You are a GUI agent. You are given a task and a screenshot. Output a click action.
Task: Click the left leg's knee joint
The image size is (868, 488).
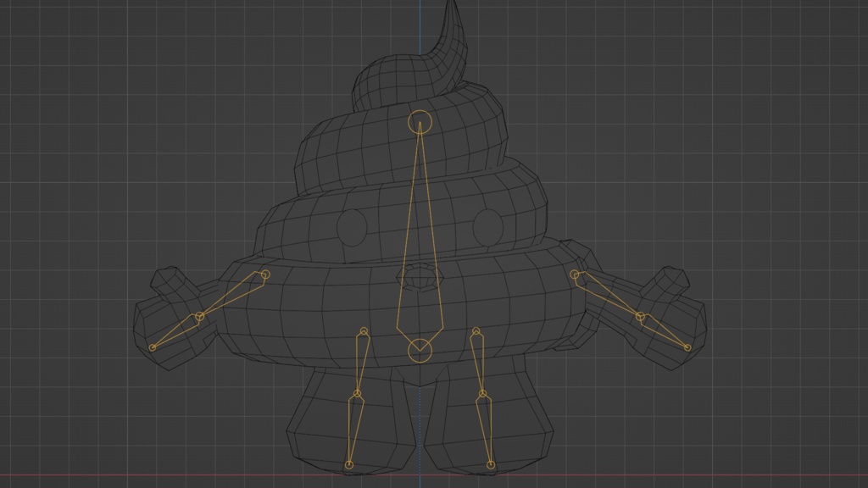(x=358, y=394)
